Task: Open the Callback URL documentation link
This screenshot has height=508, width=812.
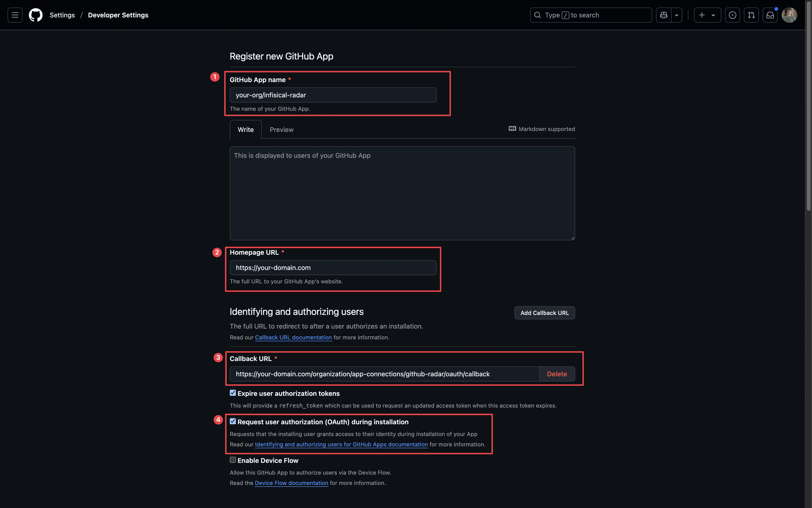Action: pyautogui.click(x=293, y=337)
